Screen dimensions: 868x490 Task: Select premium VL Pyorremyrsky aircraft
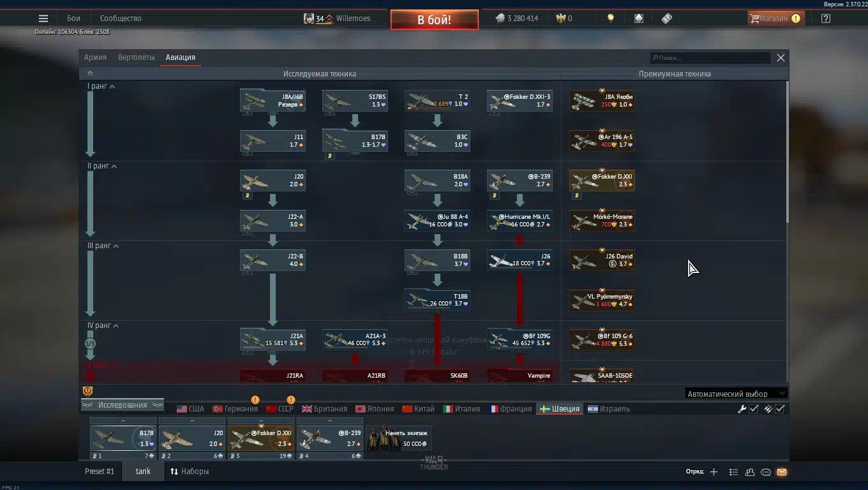(602, 300)
